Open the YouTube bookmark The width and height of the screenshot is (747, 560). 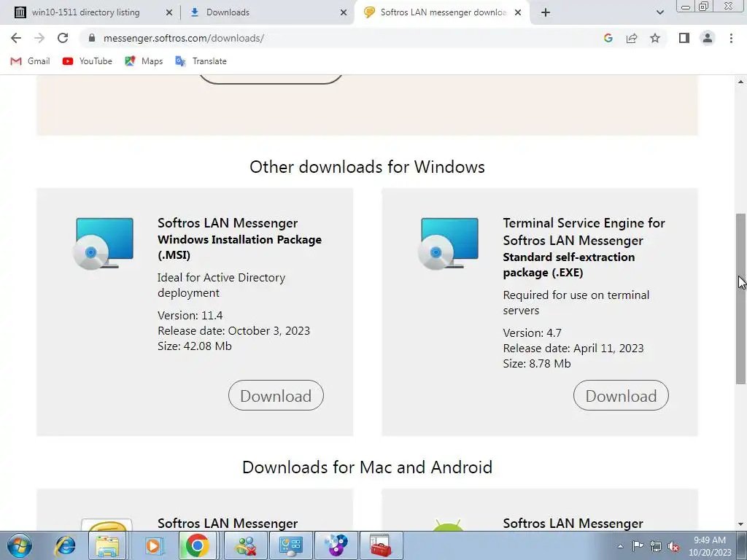pyautogui.click(x=88, y=61)
